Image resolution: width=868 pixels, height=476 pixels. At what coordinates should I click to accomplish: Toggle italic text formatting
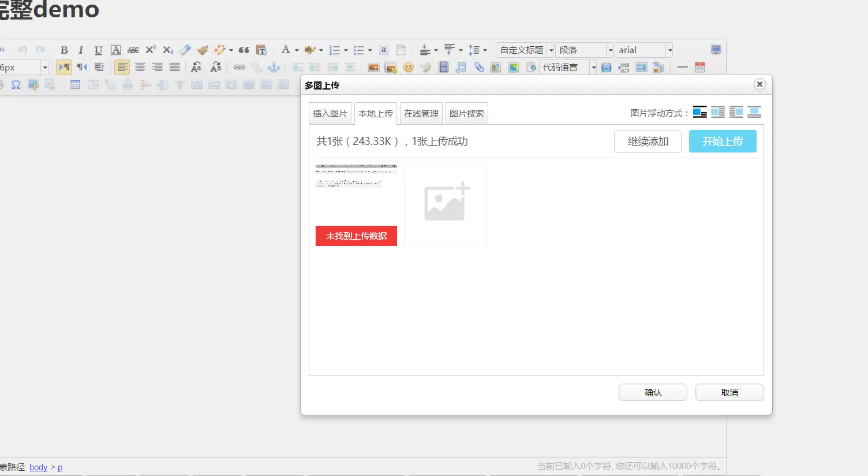(x=81, y=50)
